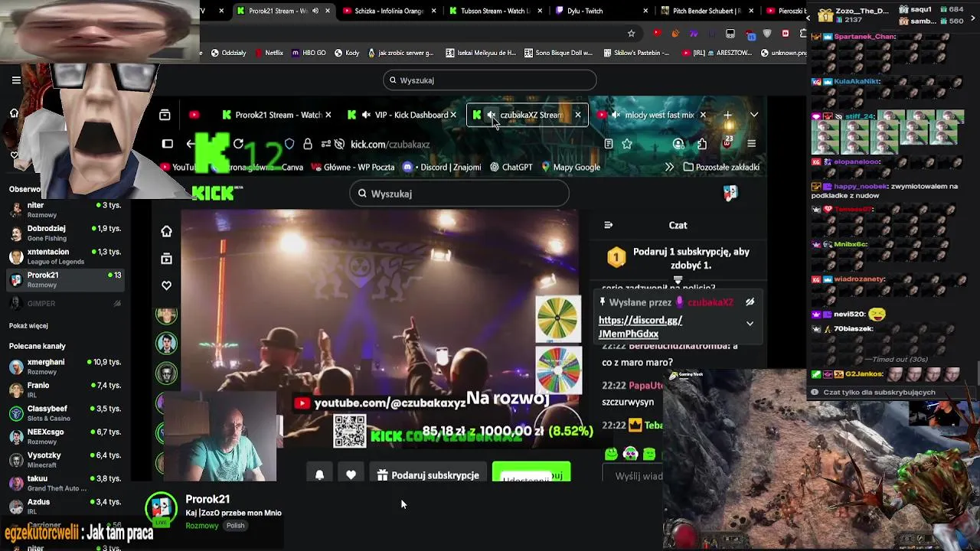Viewport: 980px width, 551px height.
Task: Expand the pinned discord message chevron
Action: pyautogui.click(x=750, y=324)
